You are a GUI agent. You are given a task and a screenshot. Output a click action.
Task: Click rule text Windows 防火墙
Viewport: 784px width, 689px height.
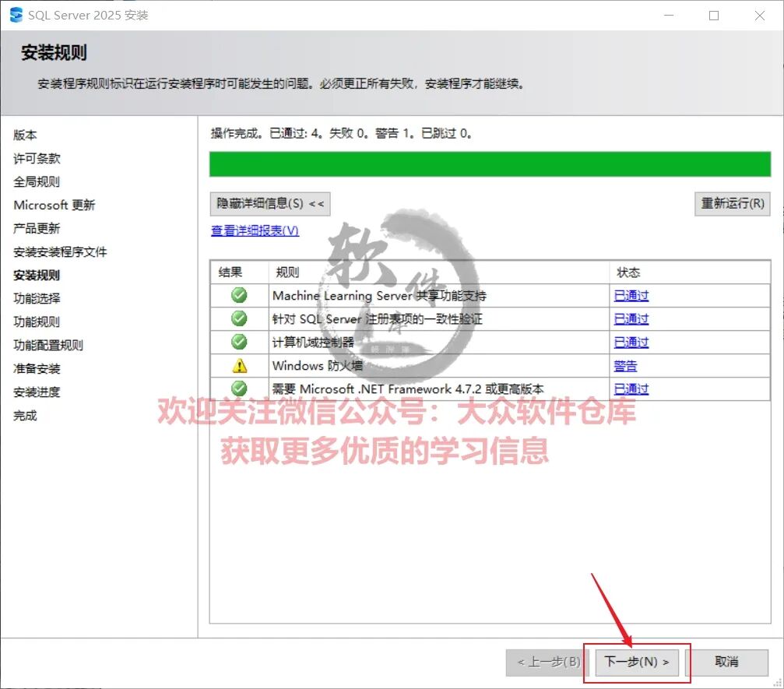click(x=318, y=365)
